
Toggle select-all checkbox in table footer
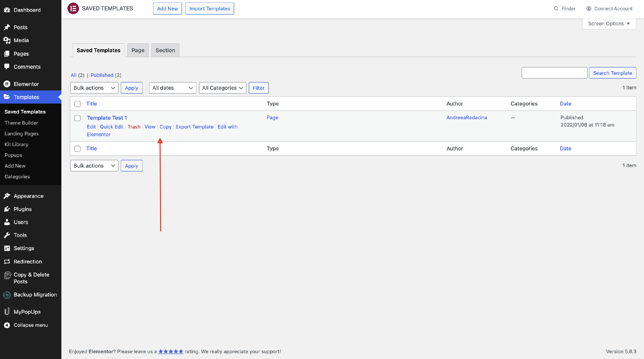[x=77, y=149]
